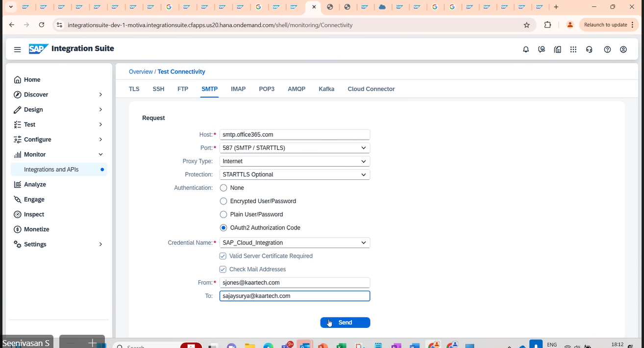Go back with the browser back arrow
The width and height of the screenshot is (644, 348).
(x=12, y=25)
